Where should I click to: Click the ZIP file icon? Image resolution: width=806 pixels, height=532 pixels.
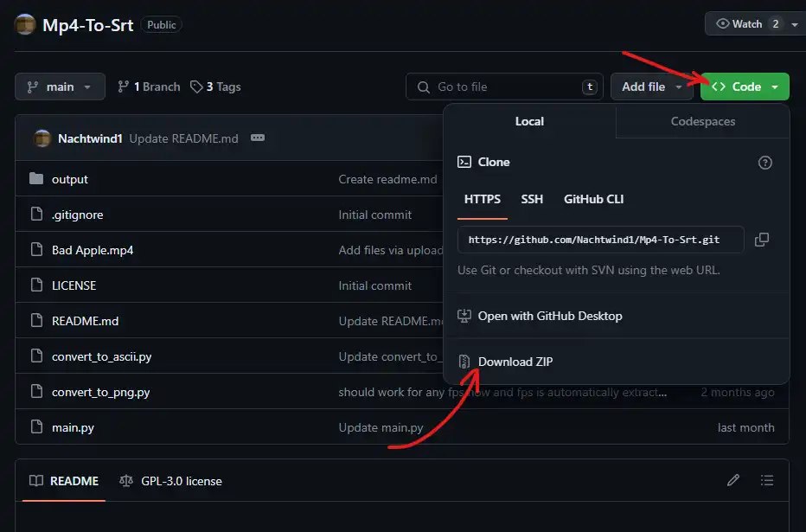tap(464, 362)
